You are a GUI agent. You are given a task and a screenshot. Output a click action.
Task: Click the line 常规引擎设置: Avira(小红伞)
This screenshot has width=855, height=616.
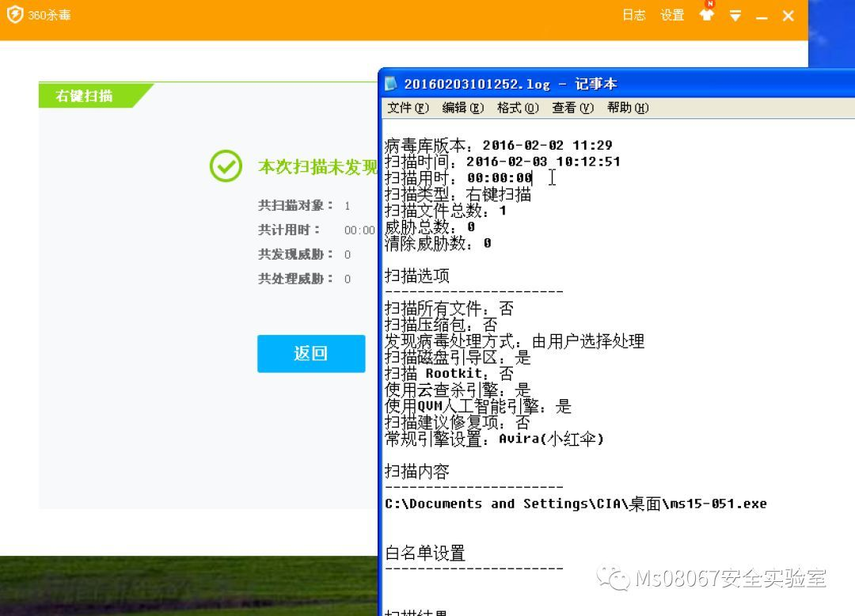495,439
